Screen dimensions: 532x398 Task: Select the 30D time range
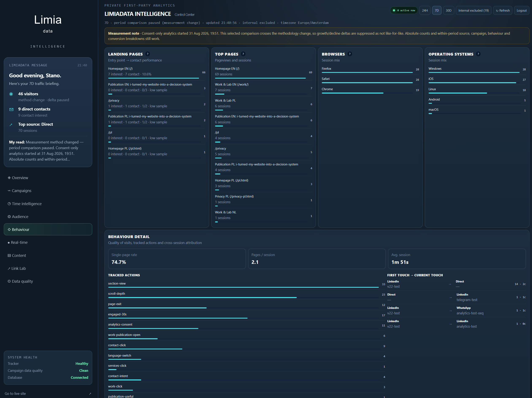[448, 10]
